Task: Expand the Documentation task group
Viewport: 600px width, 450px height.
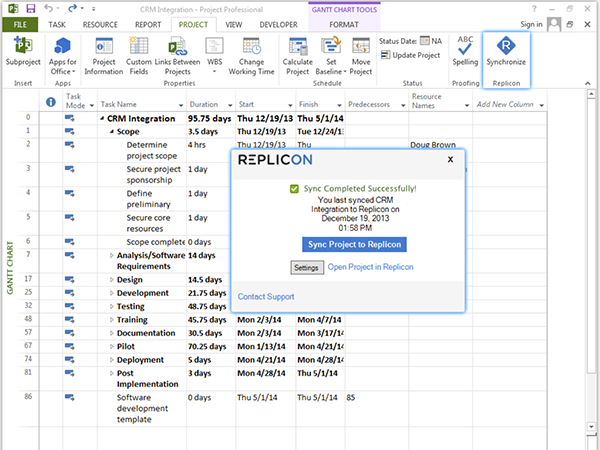Action: 111,333
